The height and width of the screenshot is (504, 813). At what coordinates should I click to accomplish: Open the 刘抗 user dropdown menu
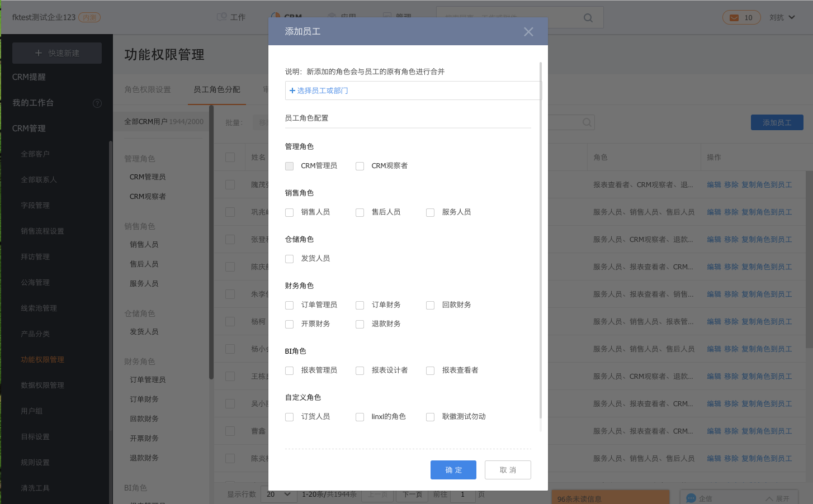point(782,17)
